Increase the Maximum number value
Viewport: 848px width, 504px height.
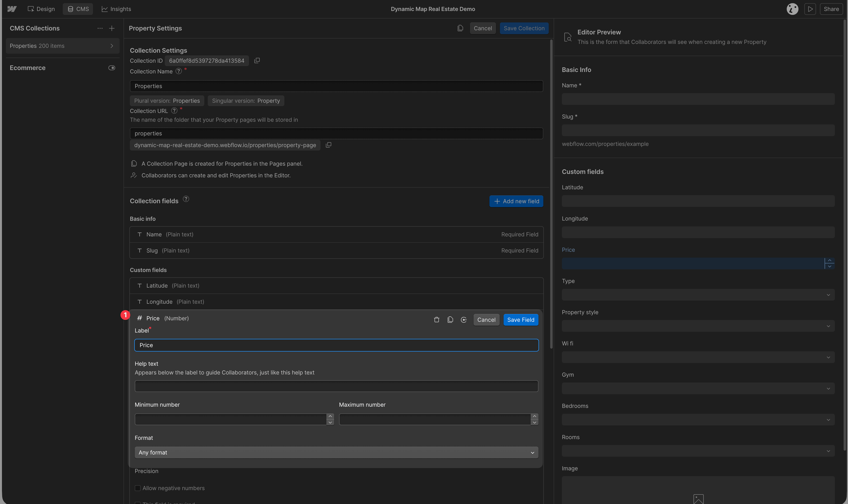pyautogui.click(x=534, y=416)
